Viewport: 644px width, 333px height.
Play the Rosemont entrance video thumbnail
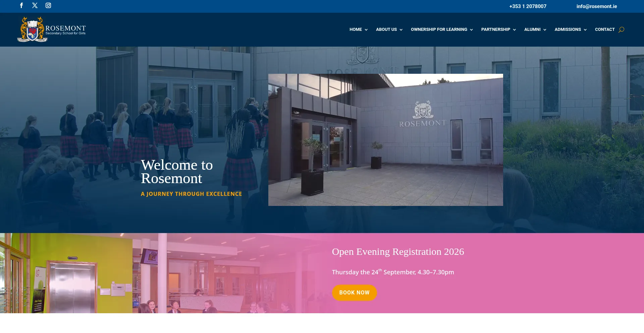(386, 140)
